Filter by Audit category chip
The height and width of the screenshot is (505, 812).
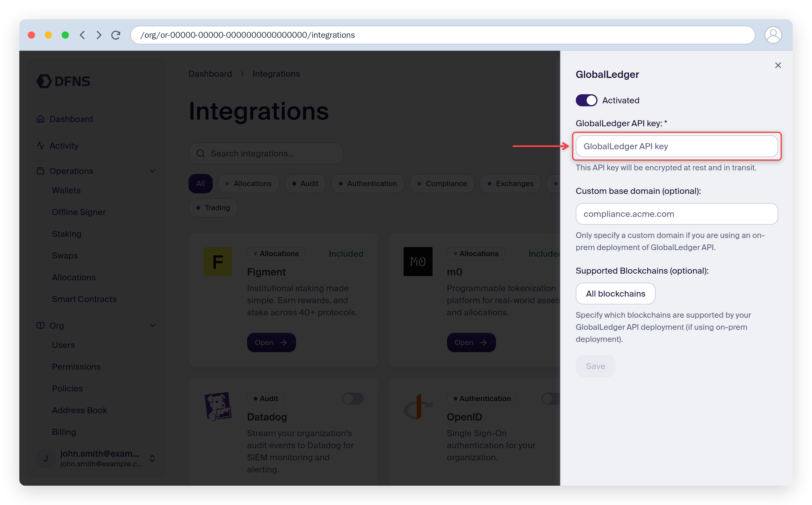tap(305, 183)
